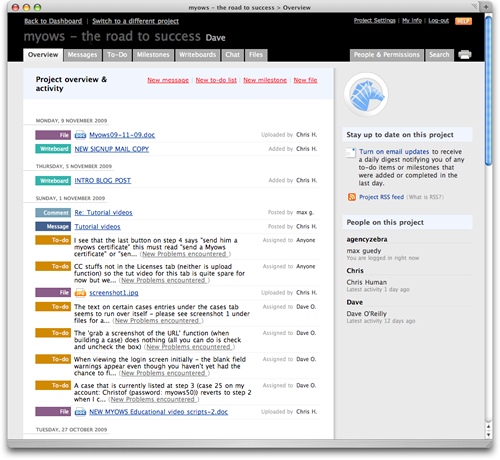Select the Overview tab
This screenshot has width=500, height=460.
43,55
